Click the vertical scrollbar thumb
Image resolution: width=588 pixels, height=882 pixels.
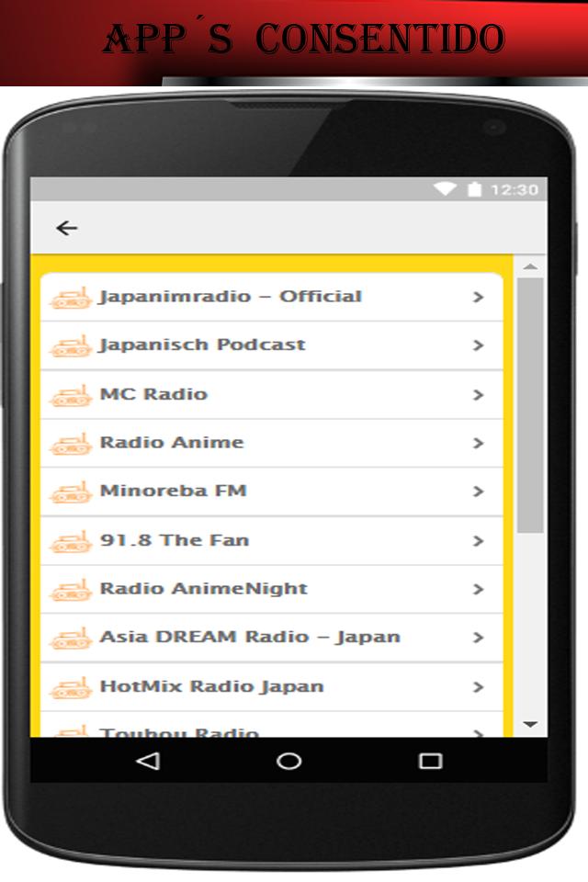[530, 405]
